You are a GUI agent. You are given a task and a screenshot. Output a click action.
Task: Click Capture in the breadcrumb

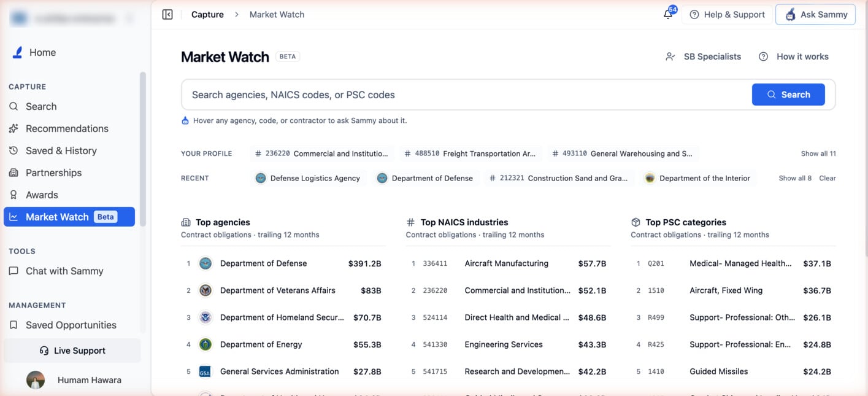(207, 14)
